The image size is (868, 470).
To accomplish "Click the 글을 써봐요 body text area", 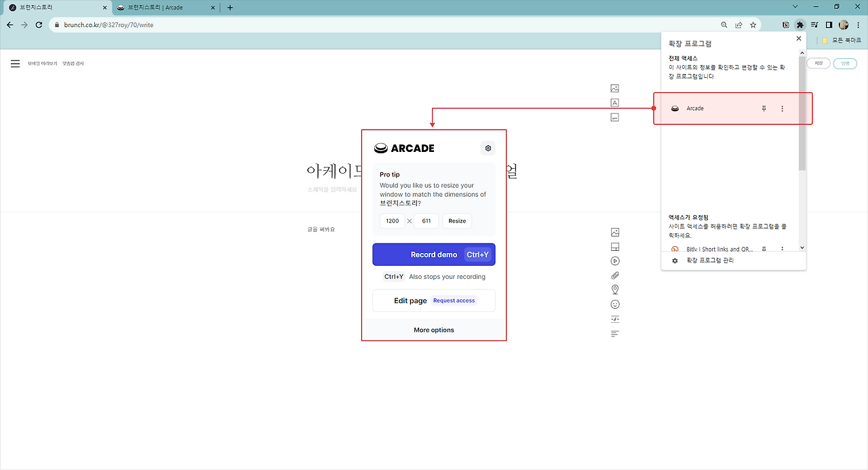I will 321,229.
